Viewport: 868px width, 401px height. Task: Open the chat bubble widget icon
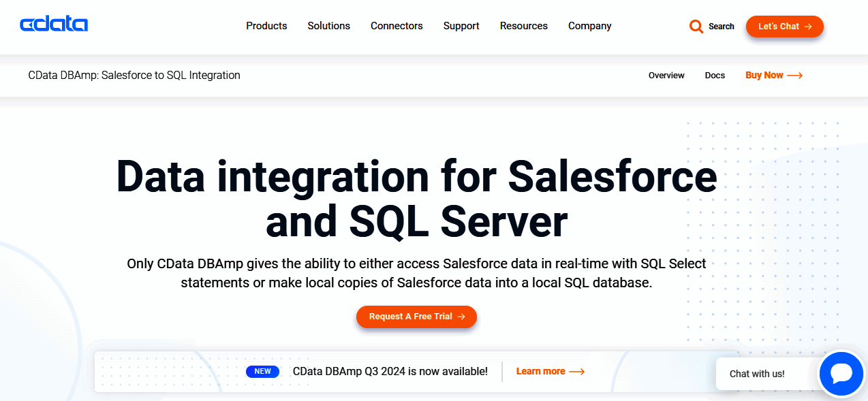tap(841, 374)
